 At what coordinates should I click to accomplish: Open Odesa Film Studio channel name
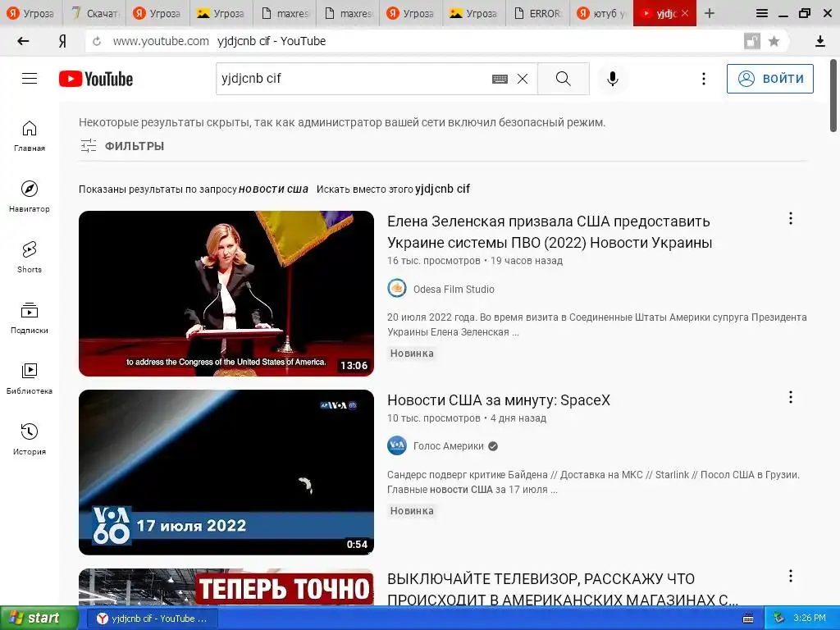(x=454, y=290)
